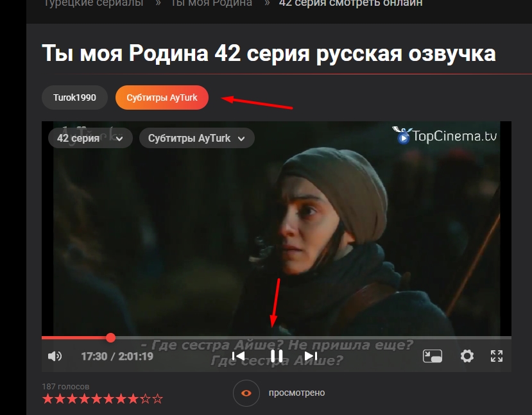
Task: Rate the episode with the first star
Action: [x=47, y=400]
